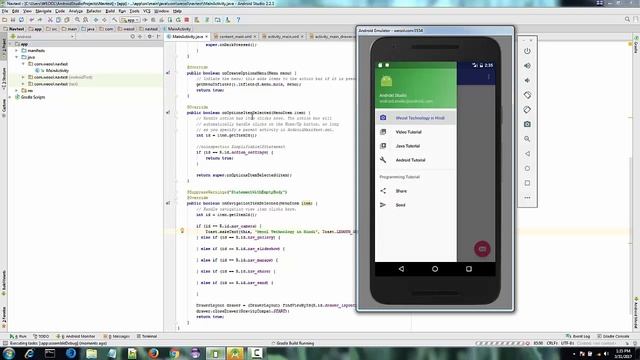Open the Navigate menu
This screenshot has width=640, height=360.
click(43, 11)
